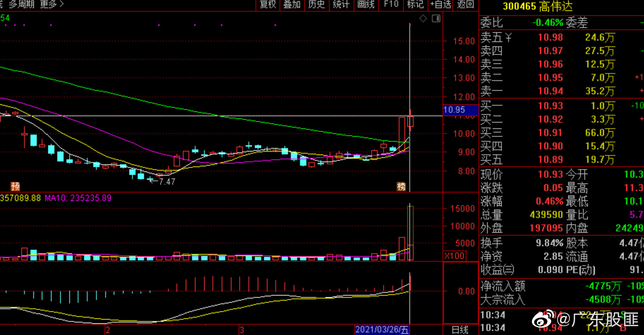Click stock title 300465 高伟达

tap(538, 6)
